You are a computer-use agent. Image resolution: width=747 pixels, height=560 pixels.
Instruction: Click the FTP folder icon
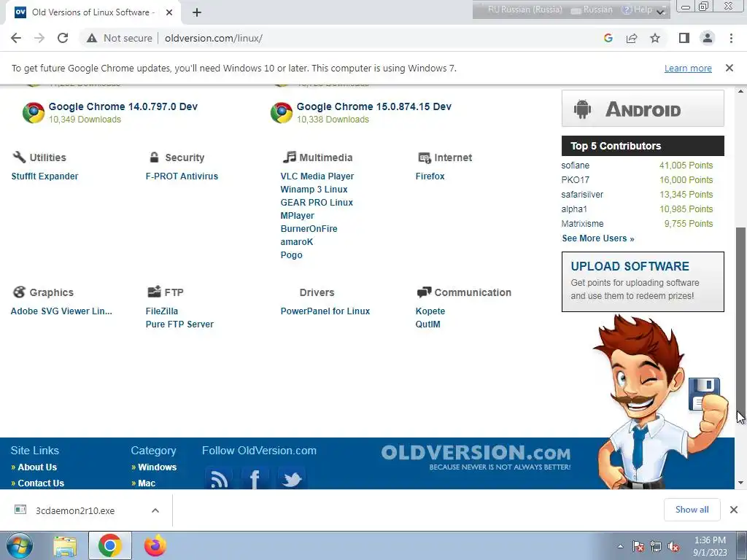click(x=154, y=292)
